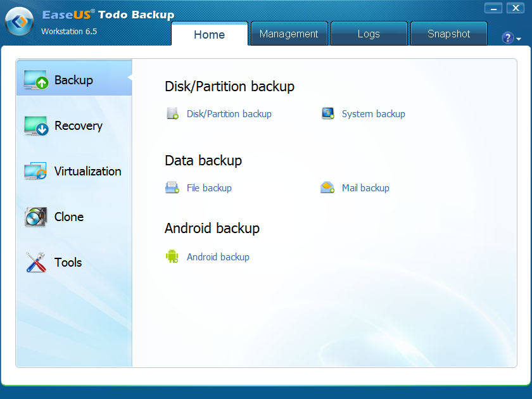Minimize the Todo Backup window

point(493,8)
